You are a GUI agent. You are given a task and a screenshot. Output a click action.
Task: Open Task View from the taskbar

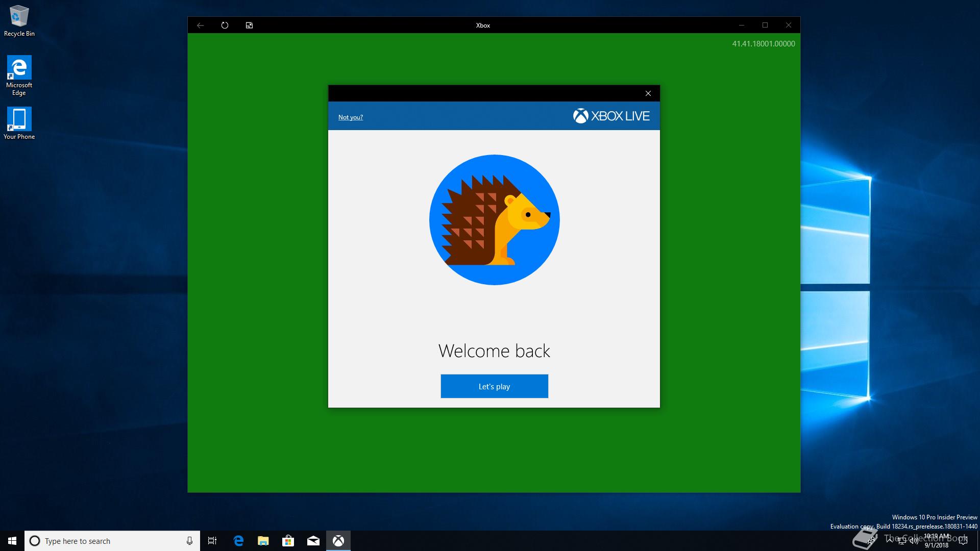pyautogui.click(x=212, y=541)
